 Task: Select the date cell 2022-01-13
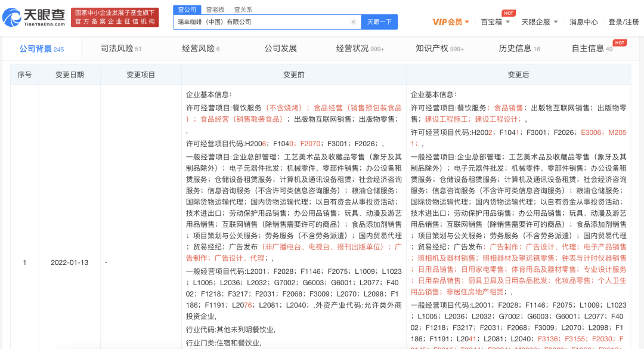pos(69,262)
